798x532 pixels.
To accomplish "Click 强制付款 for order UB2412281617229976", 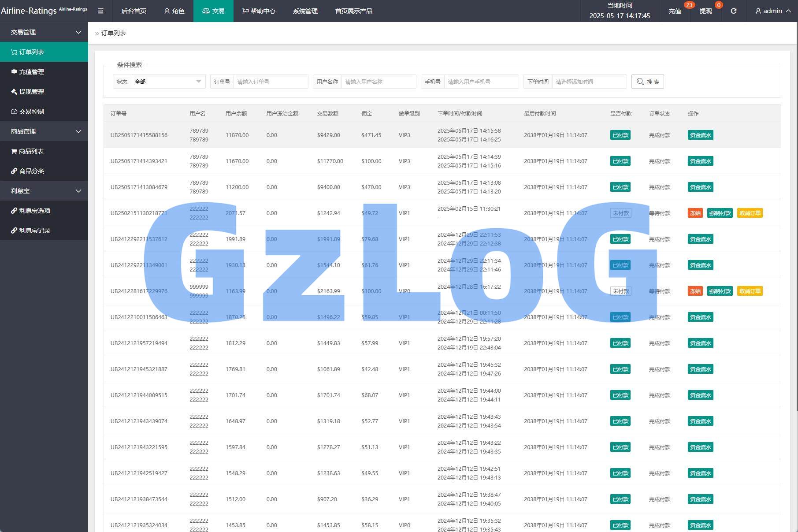I will (720, 291).
